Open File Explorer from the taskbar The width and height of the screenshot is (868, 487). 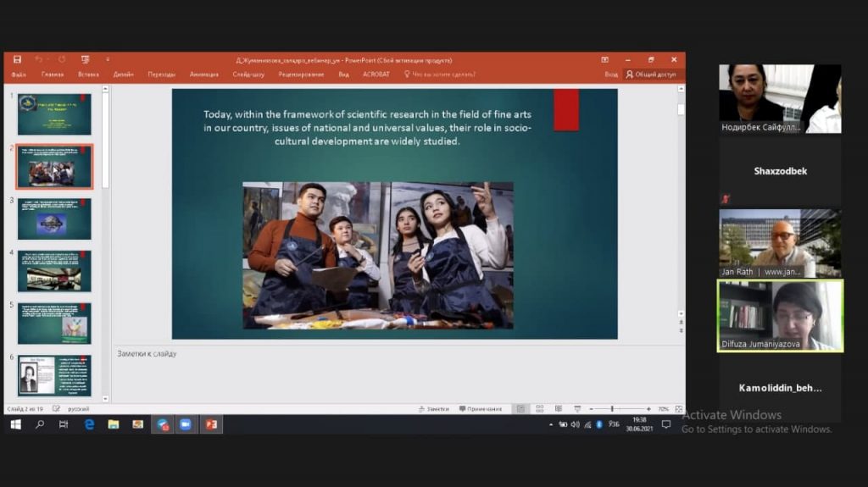pyautogui.click(x=113, y=424)
